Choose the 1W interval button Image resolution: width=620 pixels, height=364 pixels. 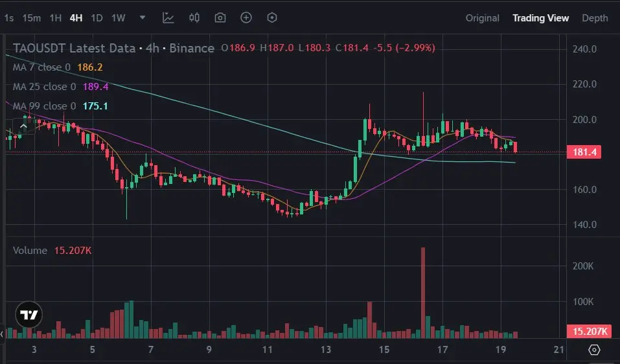[118, 18]
